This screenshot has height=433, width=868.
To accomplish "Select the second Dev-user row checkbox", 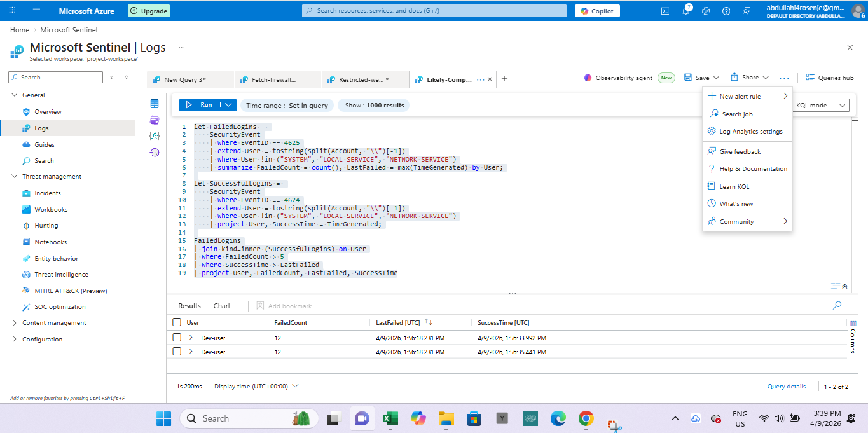I will [x=177, y=352].
